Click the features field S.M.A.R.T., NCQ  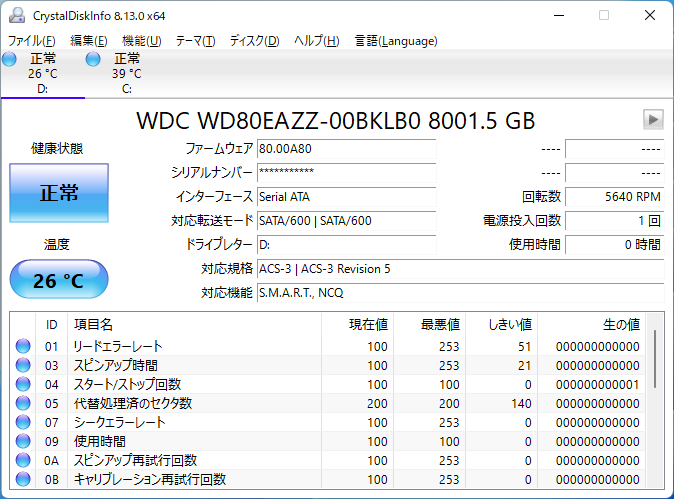(x=460, y=293)
